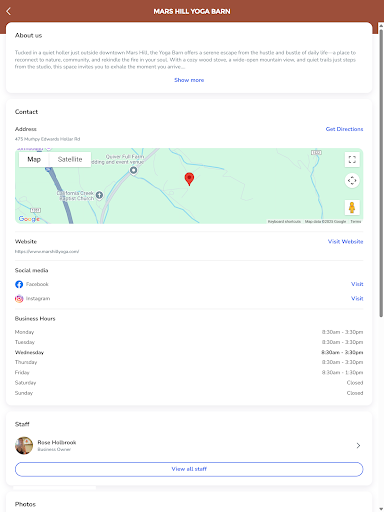
Task: Expand About us with Show more
Action: [x=189, y=80]
